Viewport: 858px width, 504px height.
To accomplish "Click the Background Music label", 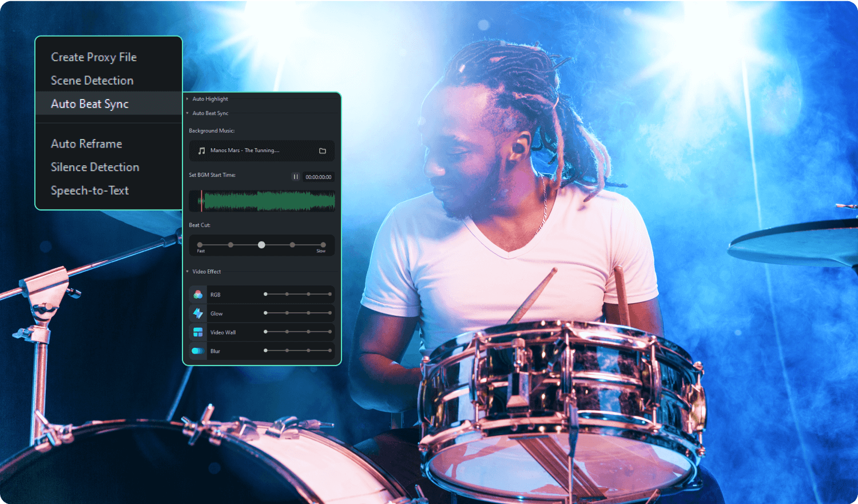I will pos(212,131).
